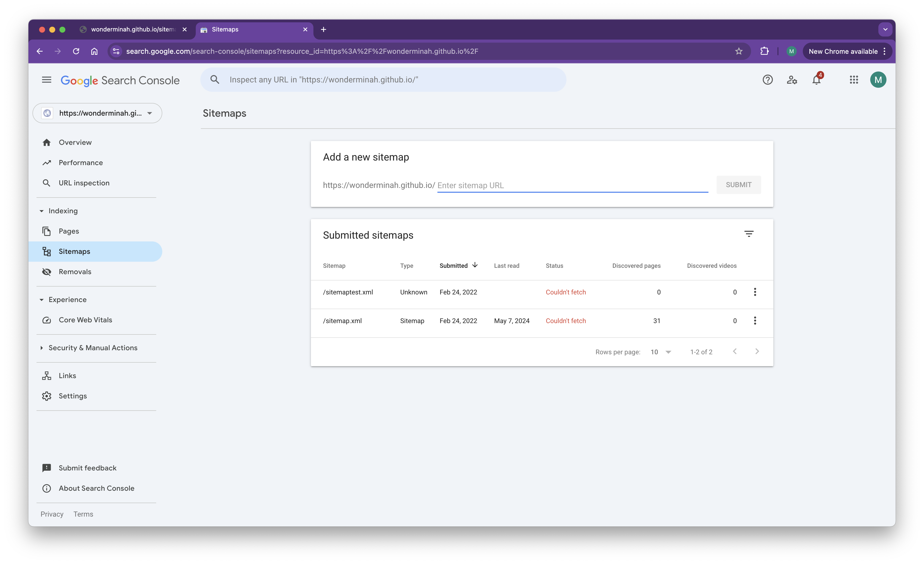Viewport: 924px width, 564px height.
Task: Open more options for /sitemaptest.xml row
Action: click(755, 292)
